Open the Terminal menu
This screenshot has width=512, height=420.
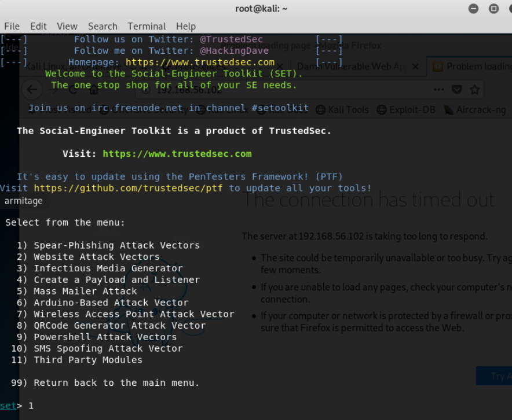(x=147, y=26)
